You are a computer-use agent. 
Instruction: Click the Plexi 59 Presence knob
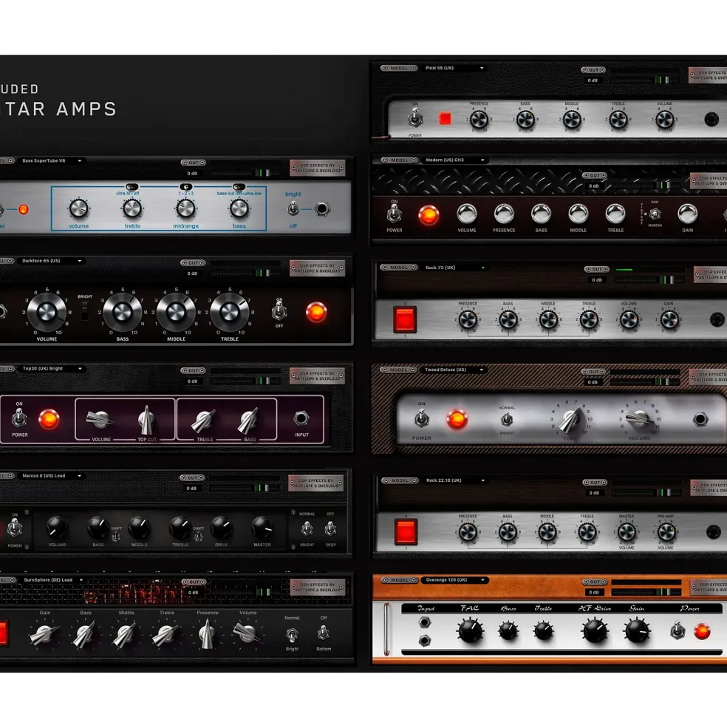[x=479, y=120]
